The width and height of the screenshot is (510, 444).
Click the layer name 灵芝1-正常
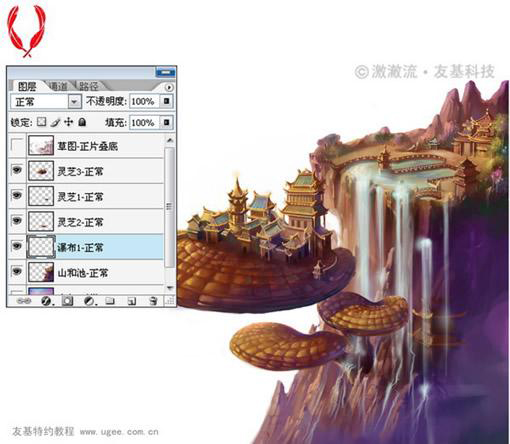[80, 197]
